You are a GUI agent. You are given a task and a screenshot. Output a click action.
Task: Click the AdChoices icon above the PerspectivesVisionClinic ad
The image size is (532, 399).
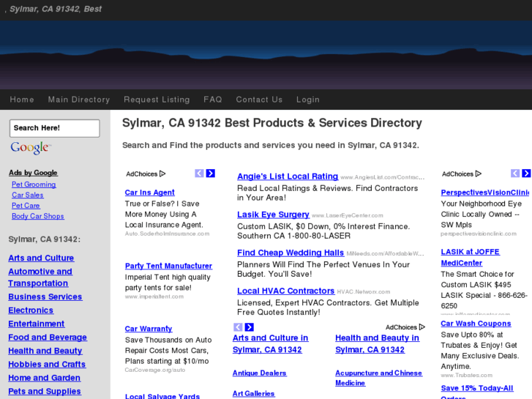(x=479, y=174)
